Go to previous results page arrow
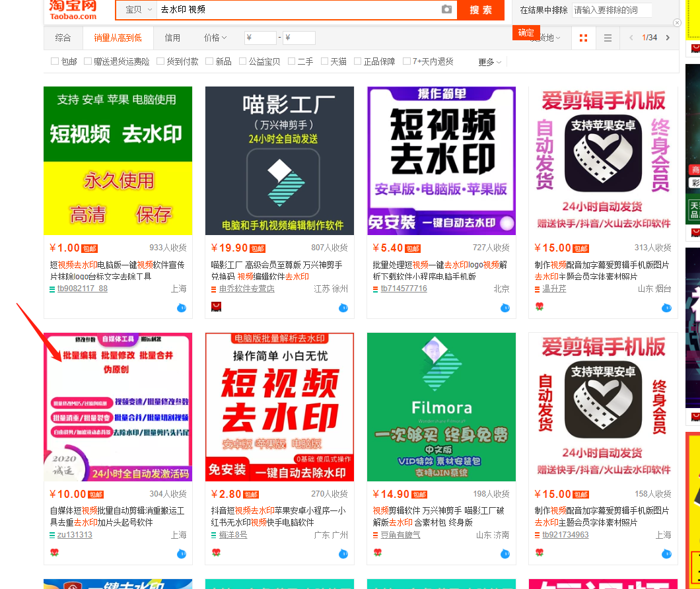The image size is (700, 589). (x=631, y=38)
